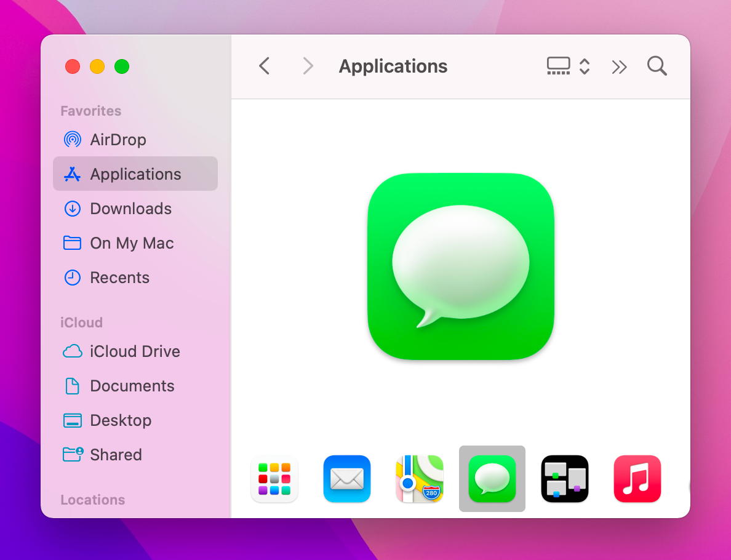Open the gallery view switcher icon
The height and width of the screenshot is (560, 731).
[x=558, y=66]
